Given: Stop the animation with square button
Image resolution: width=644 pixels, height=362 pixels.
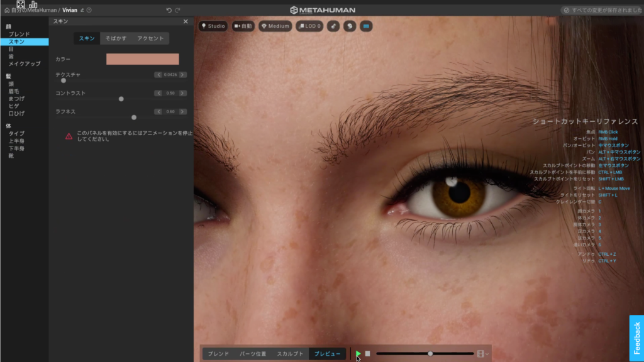Looking at the screenshot, I should tap(367, 353).
